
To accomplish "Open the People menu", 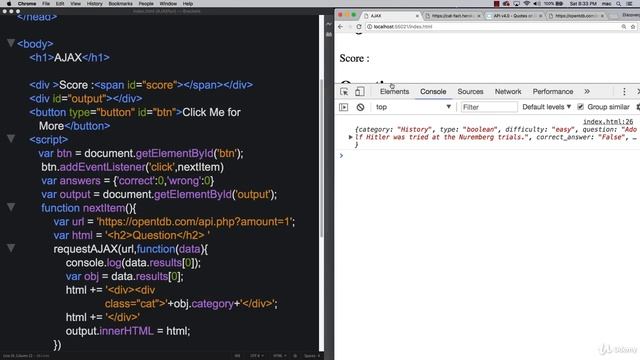I will pyautogui.click(x=146, y=4).
